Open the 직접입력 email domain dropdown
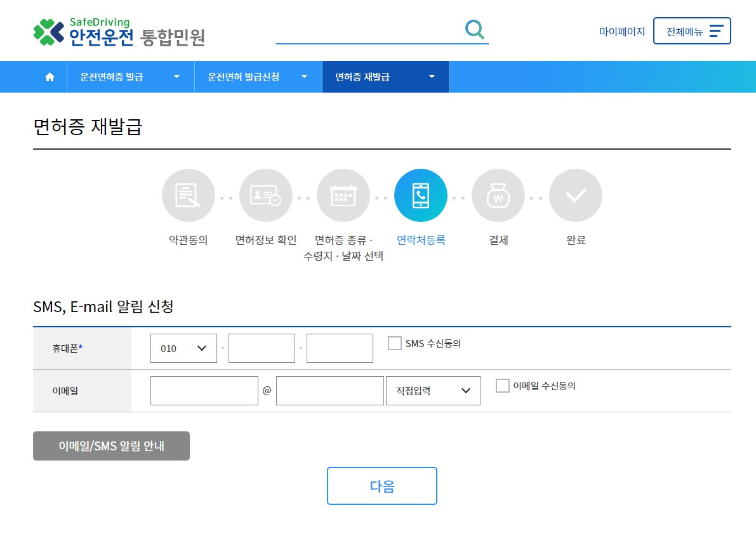The width and height of the screenshot is (756, 543). (x=434, y=390)
